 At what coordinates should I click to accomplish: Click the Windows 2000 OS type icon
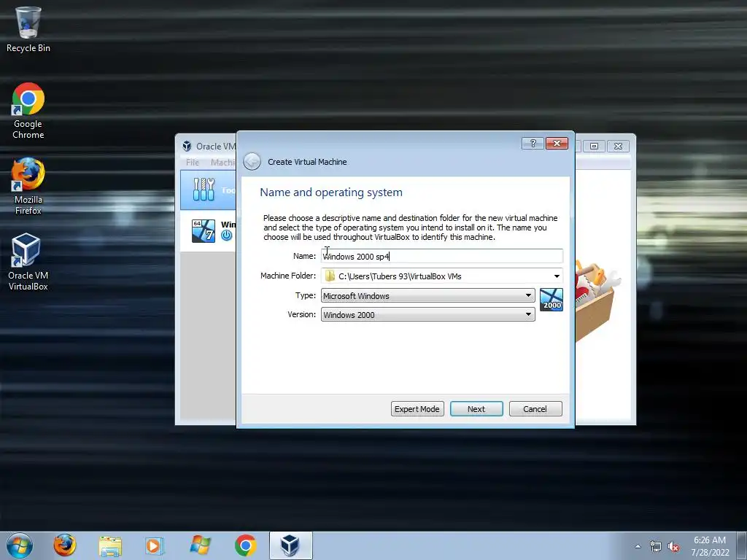tap(551, 300)
